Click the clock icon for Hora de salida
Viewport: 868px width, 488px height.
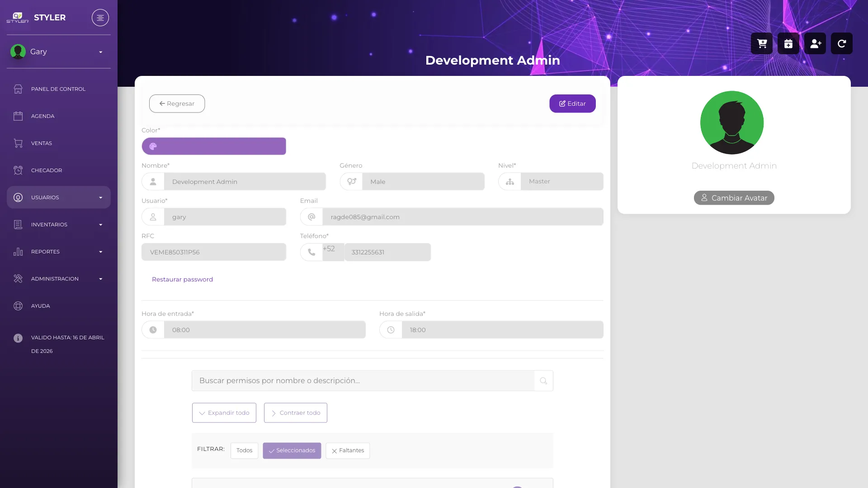391,330
